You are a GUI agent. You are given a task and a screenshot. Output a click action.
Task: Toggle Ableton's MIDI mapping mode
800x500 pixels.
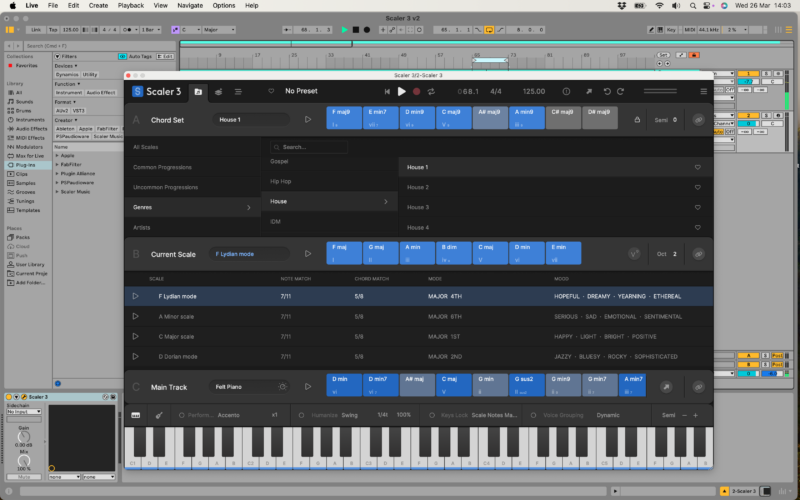pyautogui.click(x=689, y=30)
